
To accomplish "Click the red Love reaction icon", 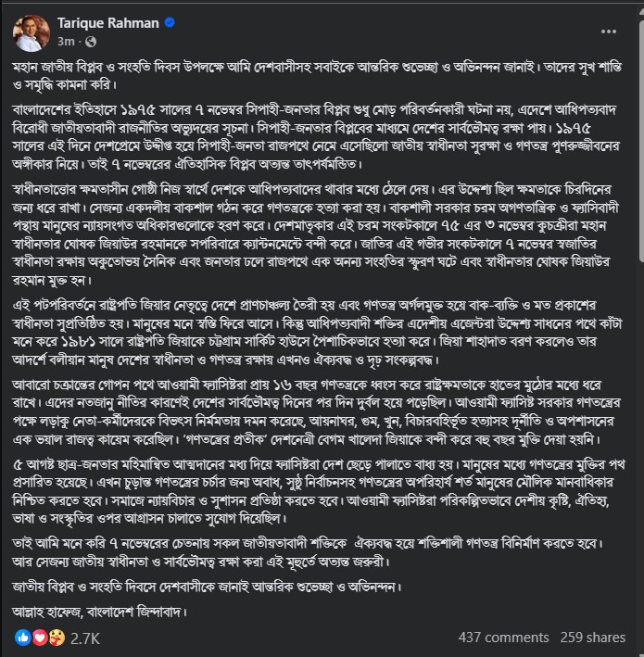I will (x=39, y=638).
